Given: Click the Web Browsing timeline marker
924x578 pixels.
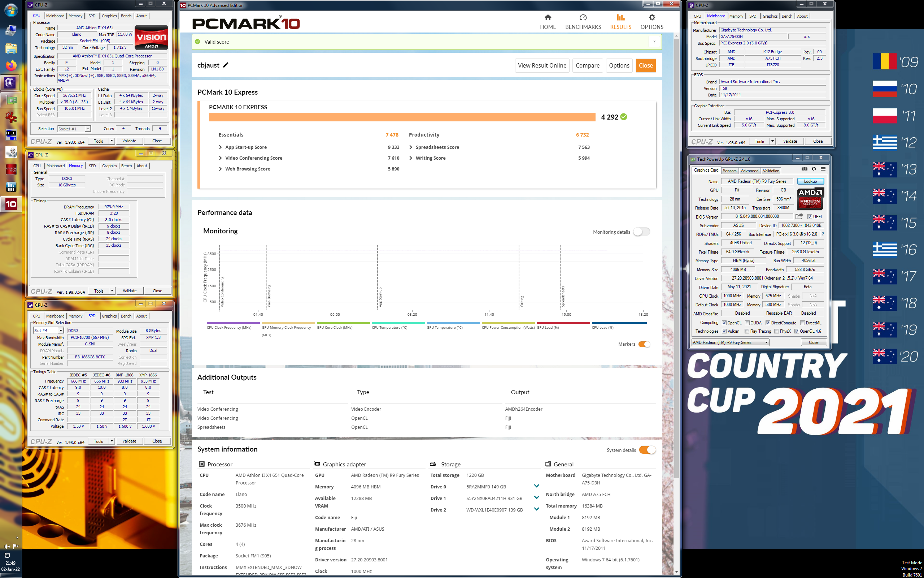Looking at the screenshot, I should point(269,295).
